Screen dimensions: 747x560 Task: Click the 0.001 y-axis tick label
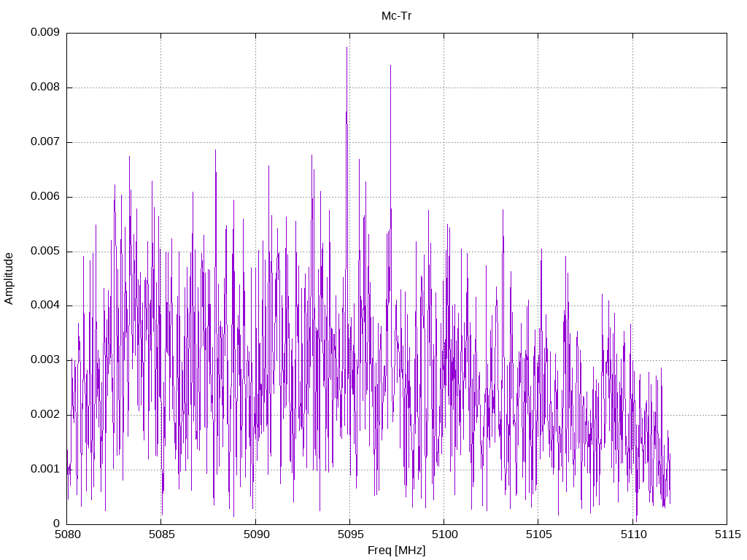pyautogui.click(x=44, y=470)
